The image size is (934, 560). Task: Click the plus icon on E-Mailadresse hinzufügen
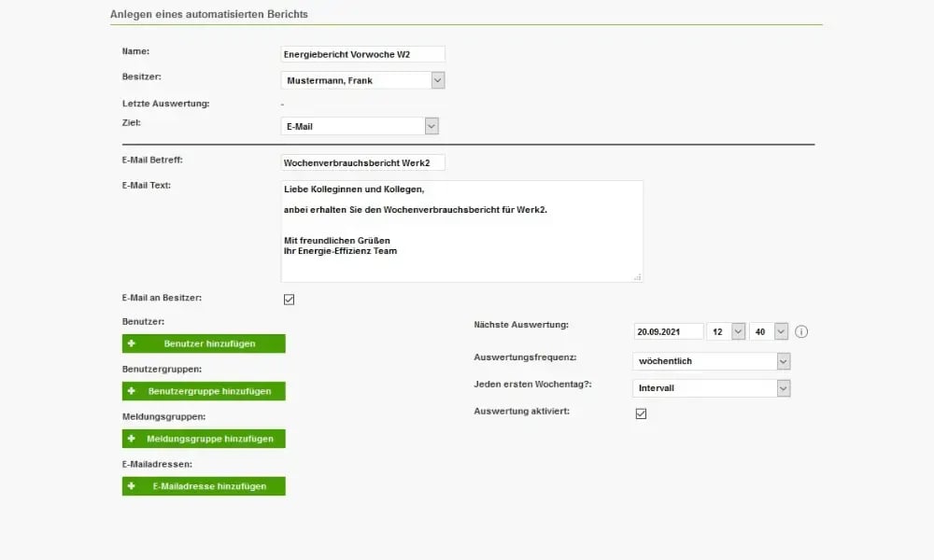(133, 485)
